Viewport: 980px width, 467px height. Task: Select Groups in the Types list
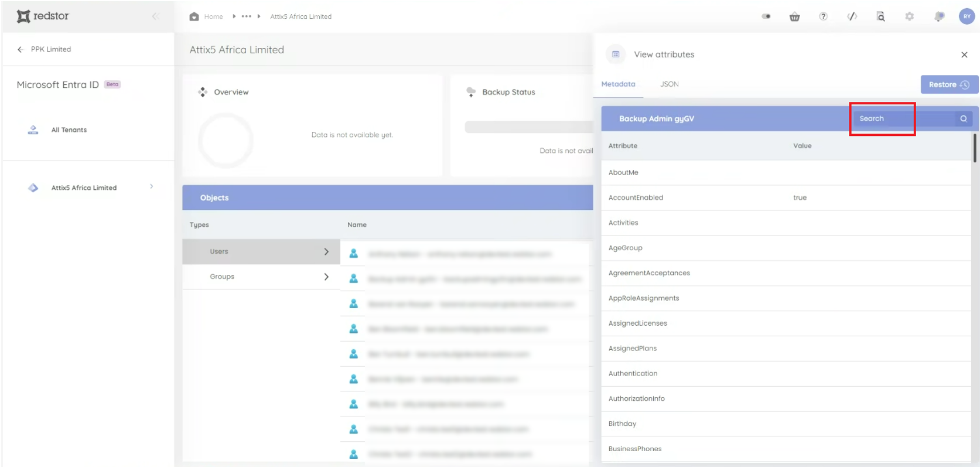[x=261, y=277]
